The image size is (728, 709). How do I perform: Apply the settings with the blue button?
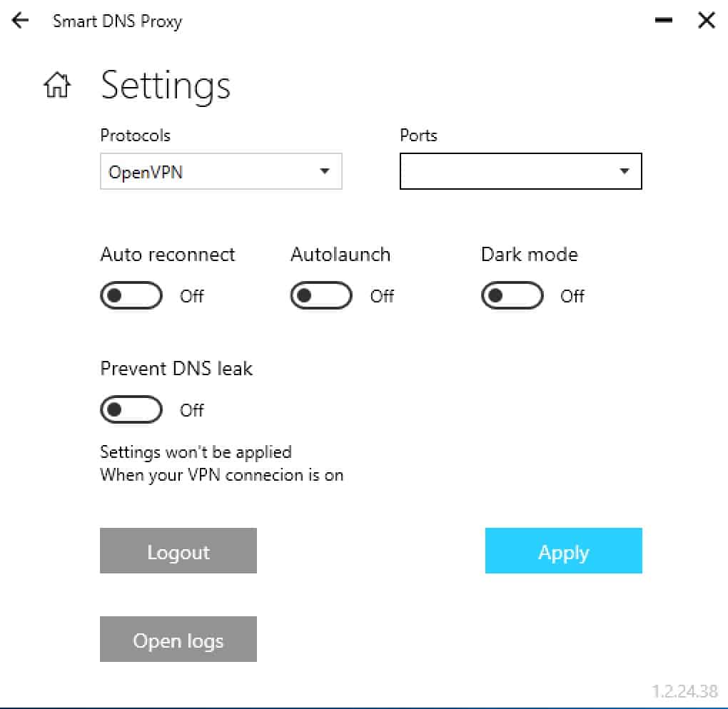pos(564,551)
